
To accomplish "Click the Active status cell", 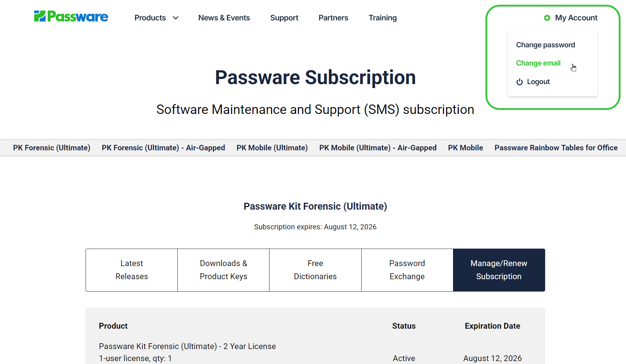I will [x=404, y=358].
